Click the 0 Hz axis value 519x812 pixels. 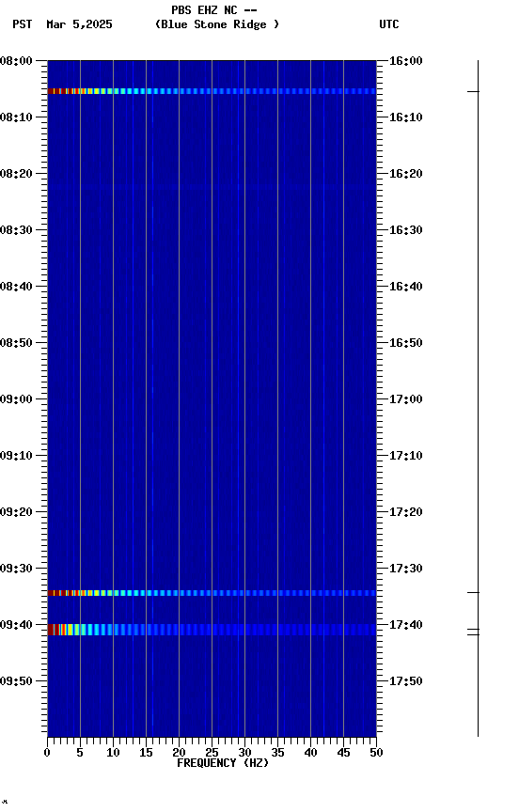pos(47,753)
